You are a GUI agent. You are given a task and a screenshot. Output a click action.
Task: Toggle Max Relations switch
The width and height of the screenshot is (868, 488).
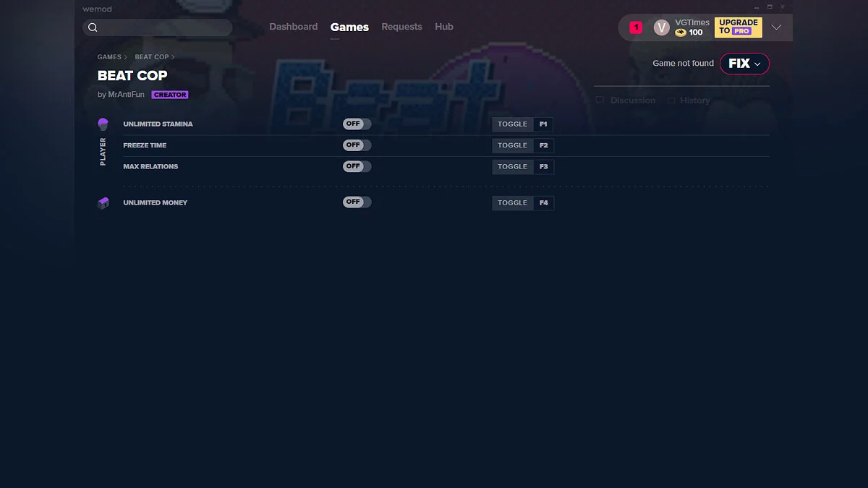[x=357, y=166]
